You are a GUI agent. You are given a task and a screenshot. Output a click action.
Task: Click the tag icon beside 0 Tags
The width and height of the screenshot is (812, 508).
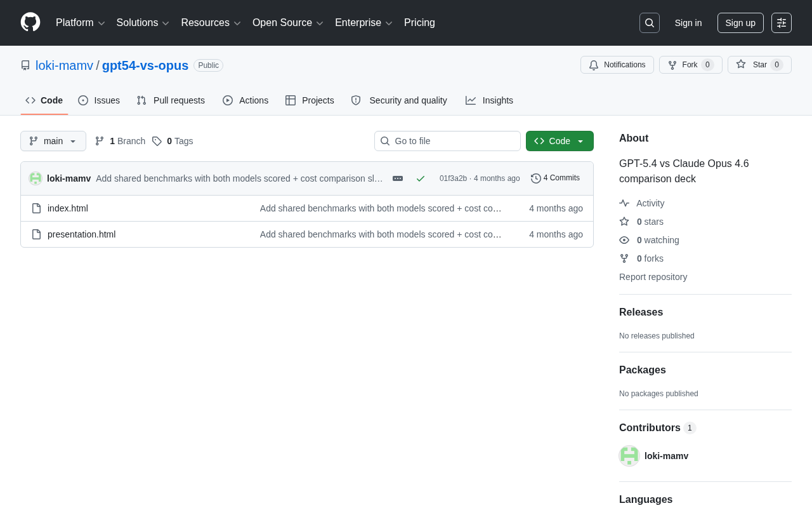[x=157, y=141]
